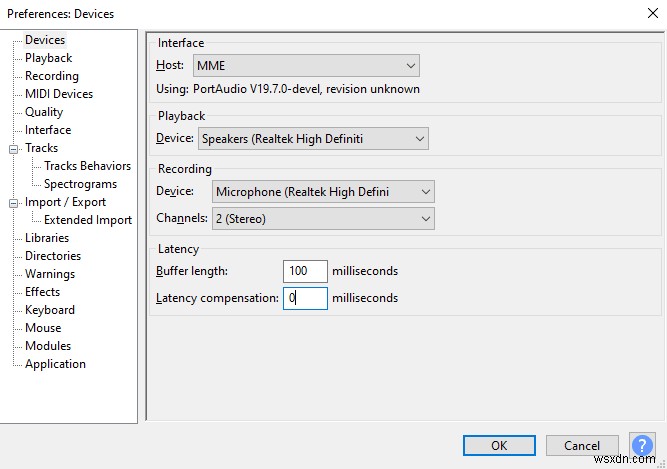Collapse the Import / Export tree node
The image size is (667, 469).
click(14, 202)
